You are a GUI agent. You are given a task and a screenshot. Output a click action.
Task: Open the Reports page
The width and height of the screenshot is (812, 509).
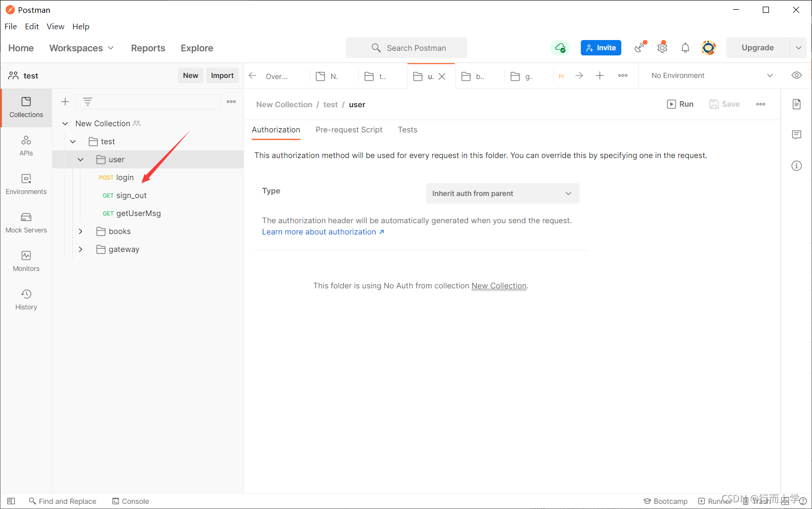click(x=148, y=48)
